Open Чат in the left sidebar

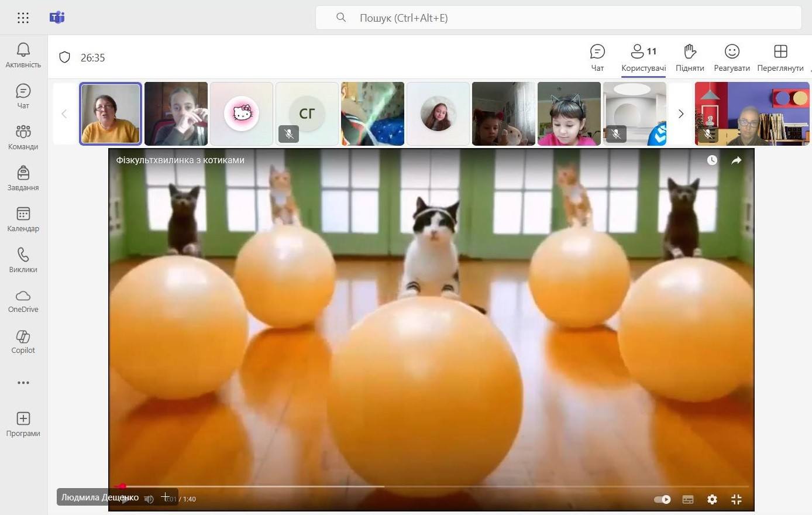tap(23, 96)
